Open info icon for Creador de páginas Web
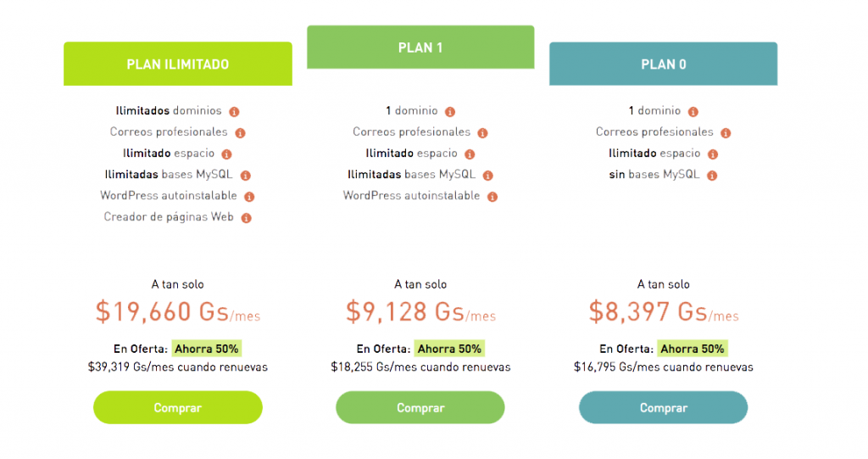The image size is (868, 459). point(247,218)
